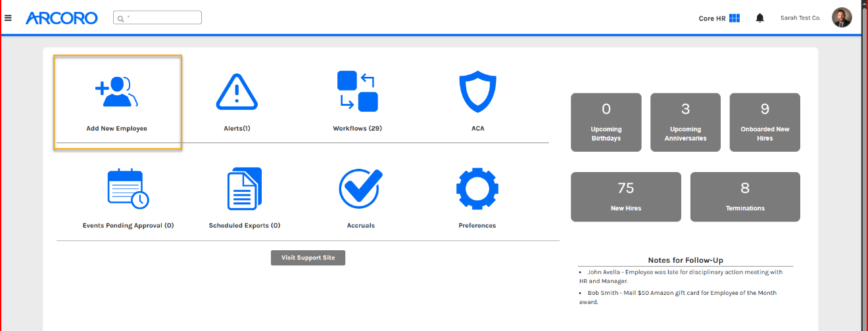Open the New Hires 75 tile
Screen dimensions: 868x331
[x=626, y=196]
